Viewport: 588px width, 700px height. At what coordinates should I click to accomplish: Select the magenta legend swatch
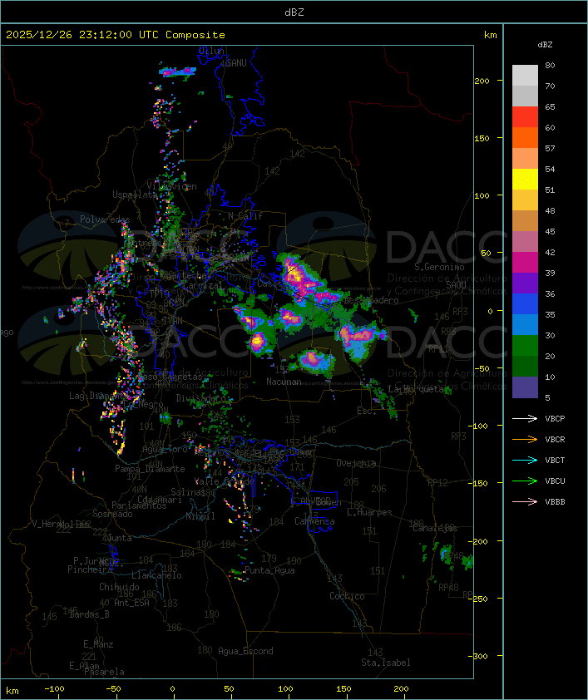point(525,262)
